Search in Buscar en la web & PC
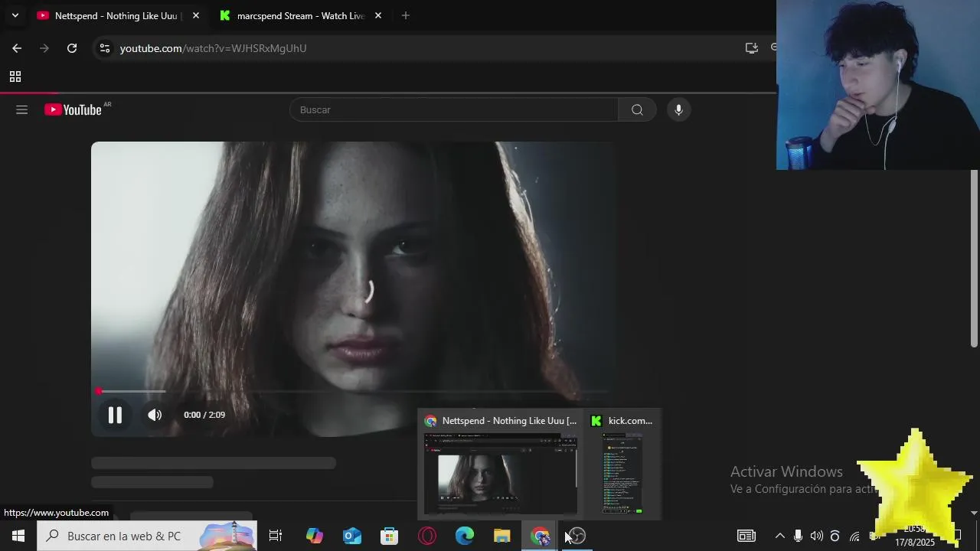 click(147, 536)
